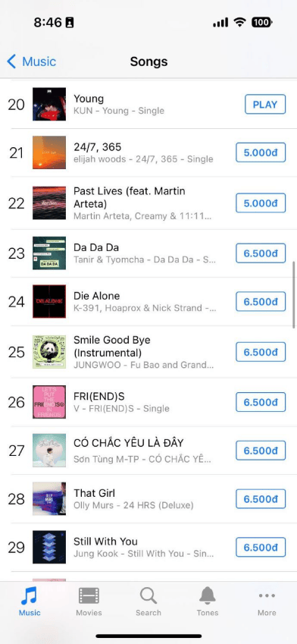Buy Past Lives for 5.000đ
The width and height of the screenshot is (297, 644).
click(x=261, y=203)
